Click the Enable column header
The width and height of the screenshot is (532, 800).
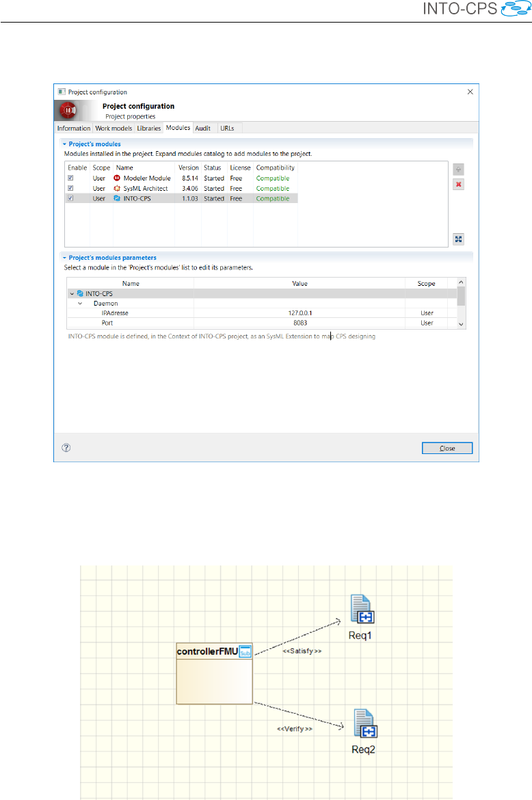[77, 168]
